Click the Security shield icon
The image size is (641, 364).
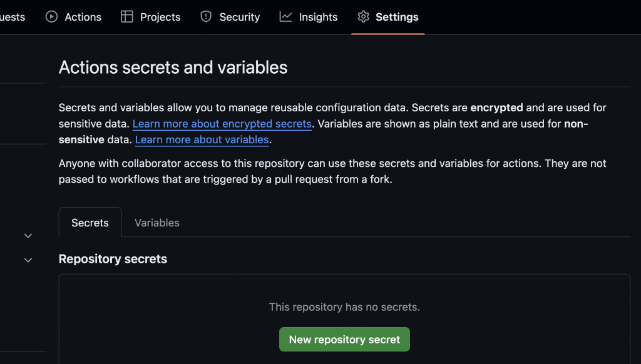206,17
